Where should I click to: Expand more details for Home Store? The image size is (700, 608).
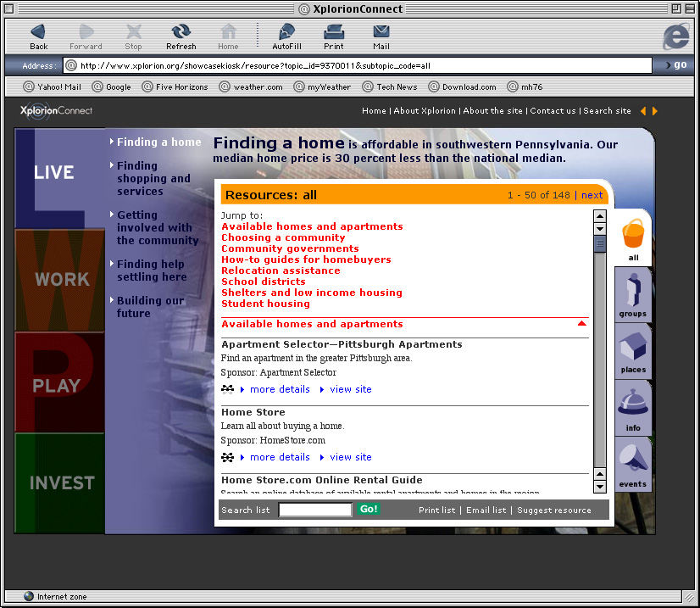(279, 457)
